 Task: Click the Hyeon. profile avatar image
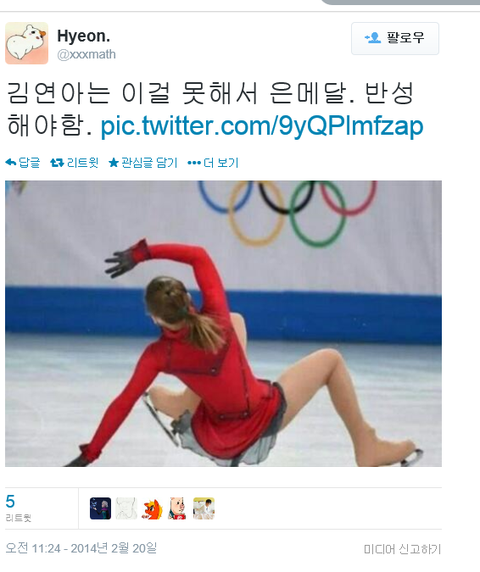tap(27, 43)
